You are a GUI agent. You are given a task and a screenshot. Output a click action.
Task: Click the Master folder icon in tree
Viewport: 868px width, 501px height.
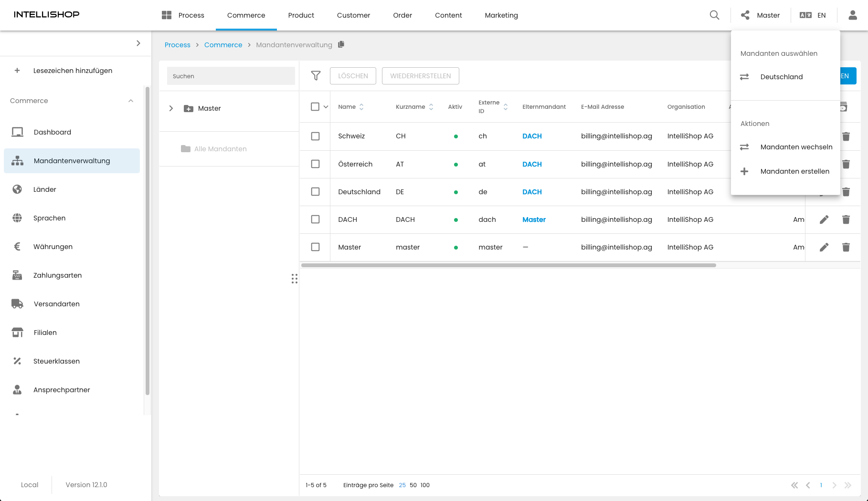coord(189,109)
